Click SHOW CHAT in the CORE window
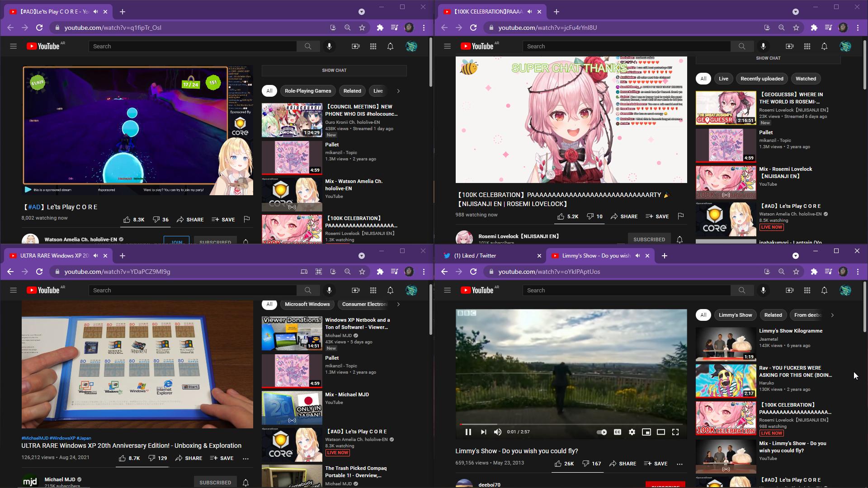This screenshot has width=868, height=488. coord(334,70)
